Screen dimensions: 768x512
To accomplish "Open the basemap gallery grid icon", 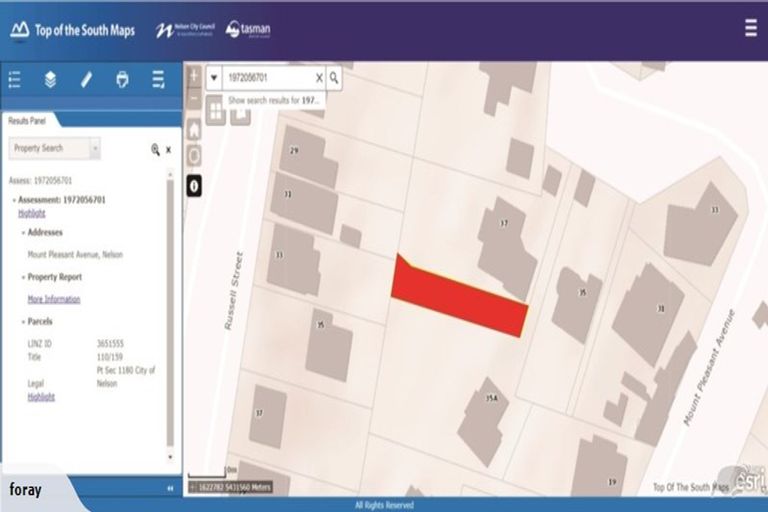I will 215,112.
